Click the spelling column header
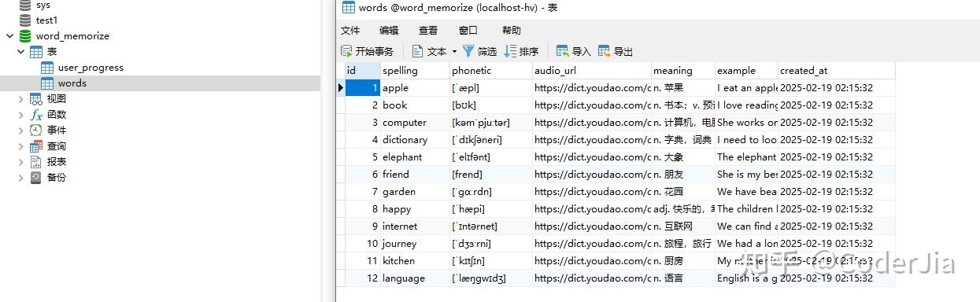The width and height of the screenshot is (980, 302). 415,70
